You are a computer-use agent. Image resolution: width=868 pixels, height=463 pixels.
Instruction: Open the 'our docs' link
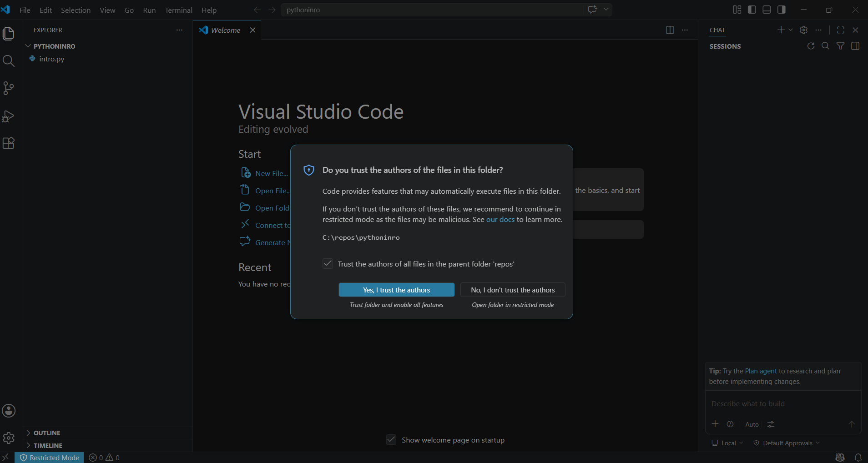click(500, 219)
